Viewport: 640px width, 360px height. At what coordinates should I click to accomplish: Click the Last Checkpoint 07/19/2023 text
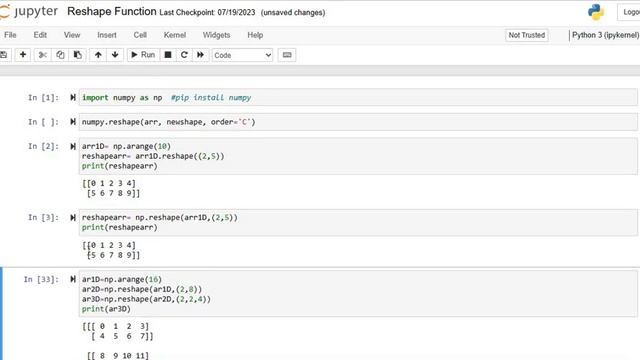coord(207,13)
